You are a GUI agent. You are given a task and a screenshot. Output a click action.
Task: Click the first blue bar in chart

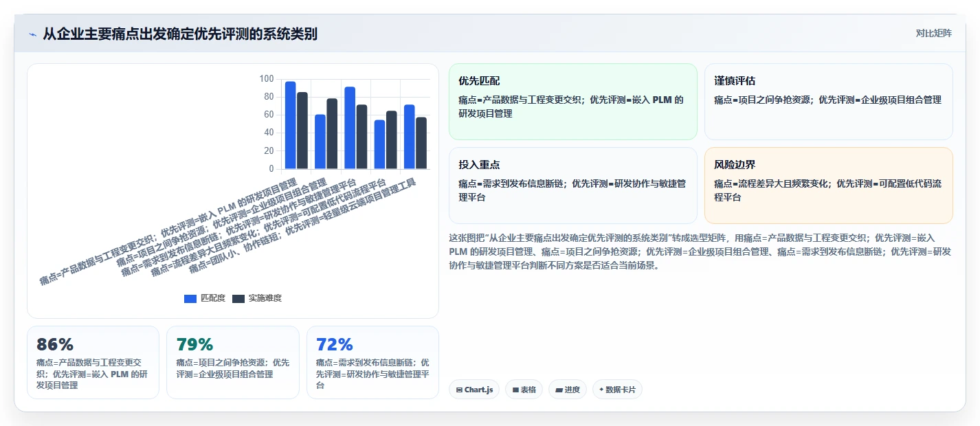click(x=290, y=125)
